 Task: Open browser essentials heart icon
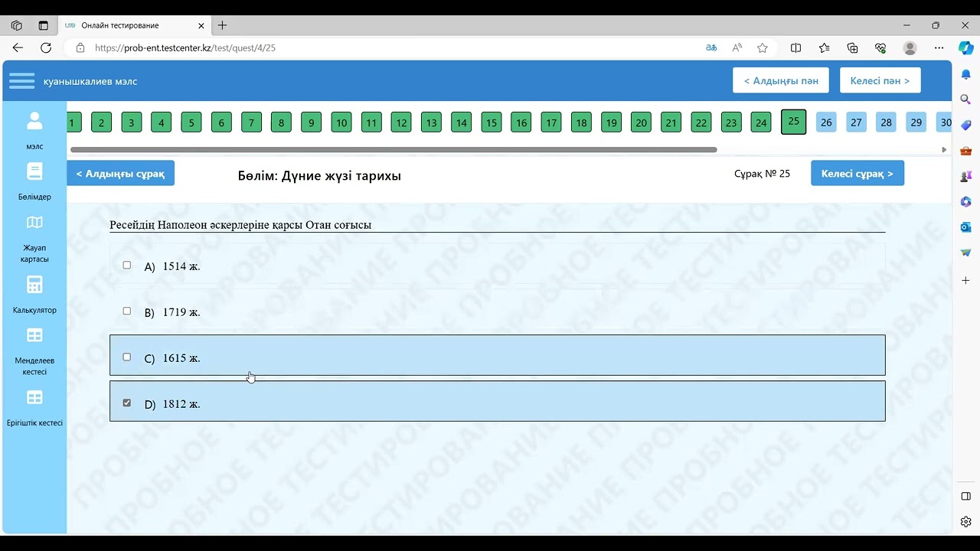click(x=880, y=47)
